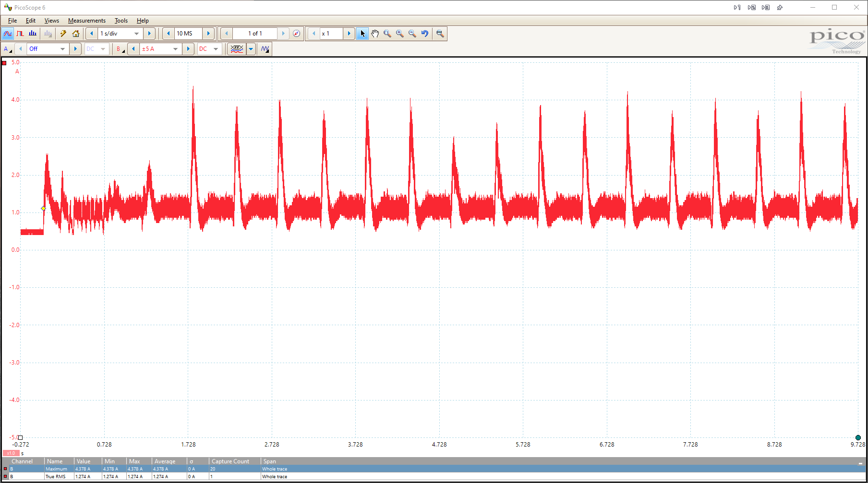The image size is (868, 483).
Task: Open the serial decoding waveform icon
Action: pos(265,49)
